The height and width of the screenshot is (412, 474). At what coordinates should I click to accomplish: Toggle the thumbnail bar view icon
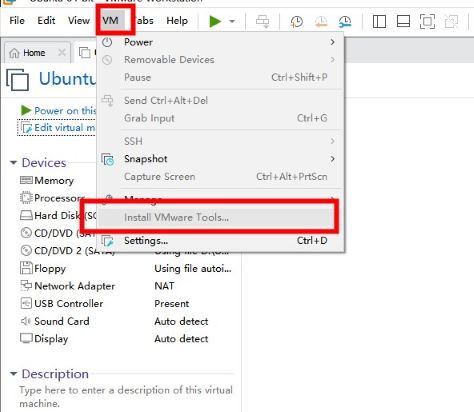(403, 22)
